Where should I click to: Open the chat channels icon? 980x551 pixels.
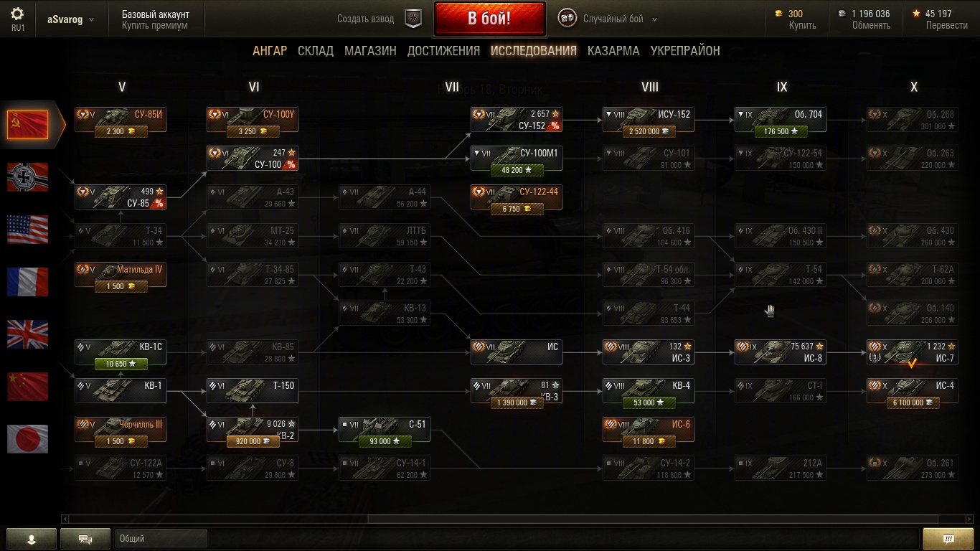tap(85, 539)
